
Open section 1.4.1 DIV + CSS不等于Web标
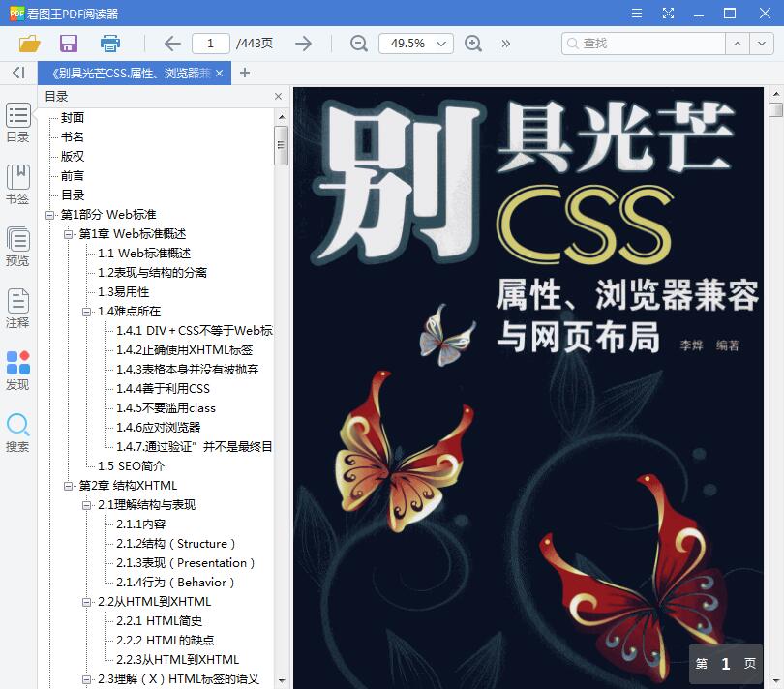(195, 331)
